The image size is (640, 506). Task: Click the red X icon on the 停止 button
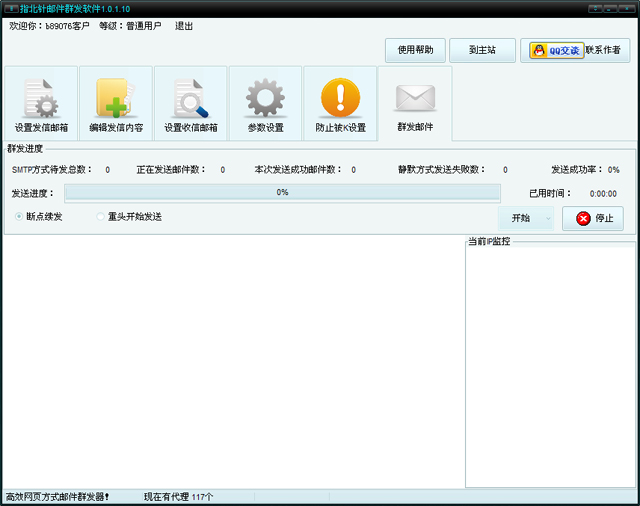(583, 218)
